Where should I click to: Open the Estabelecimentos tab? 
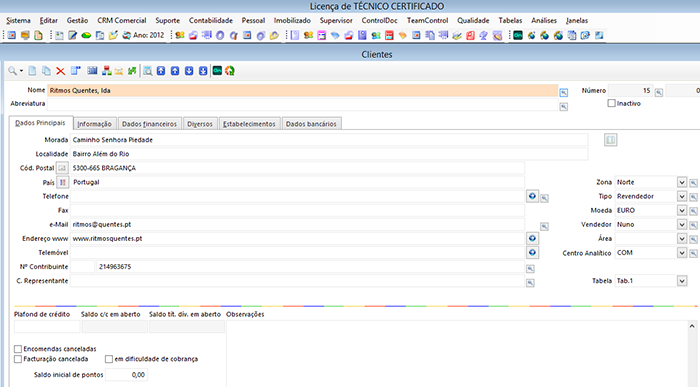(249, 124)
